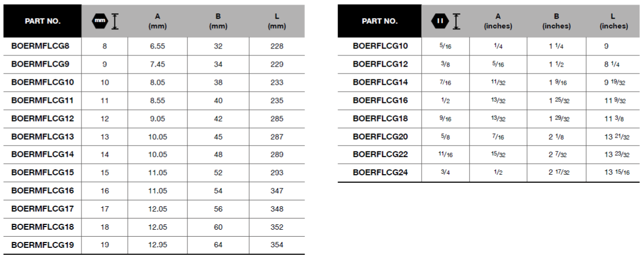
Task: Click the 6.55 value in A column
Action: [158, 46]
